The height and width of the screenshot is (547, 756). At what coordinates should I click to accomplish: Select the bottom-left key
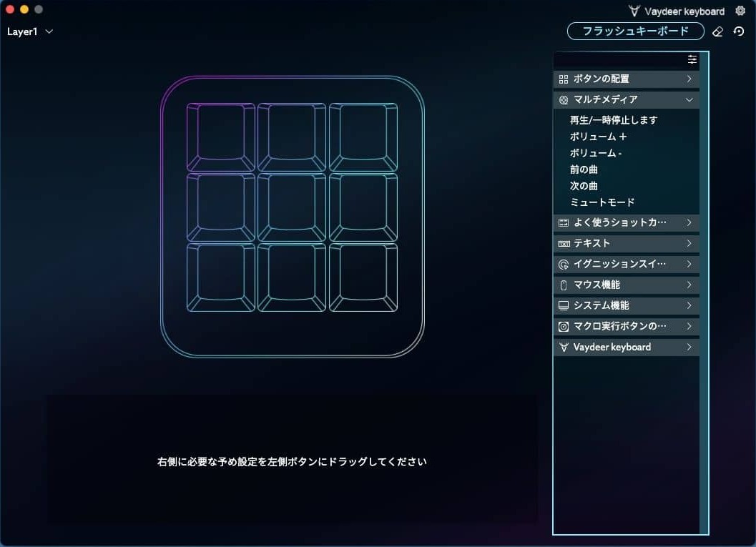(221, 277)
